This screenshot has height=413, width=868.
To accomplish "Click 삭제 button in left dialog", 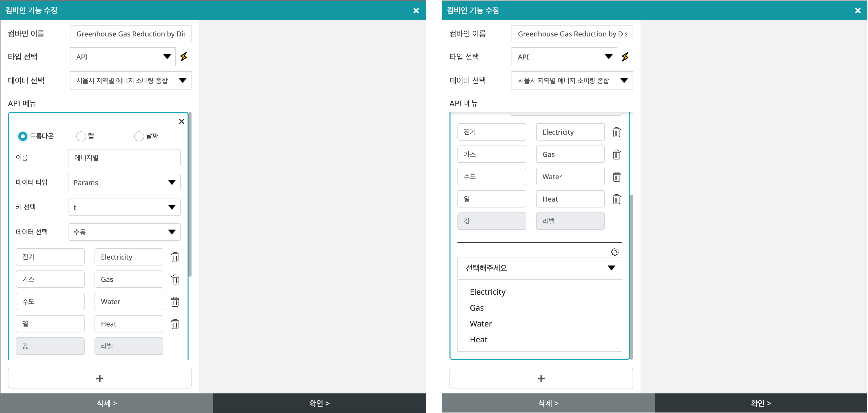I will 106,403.
